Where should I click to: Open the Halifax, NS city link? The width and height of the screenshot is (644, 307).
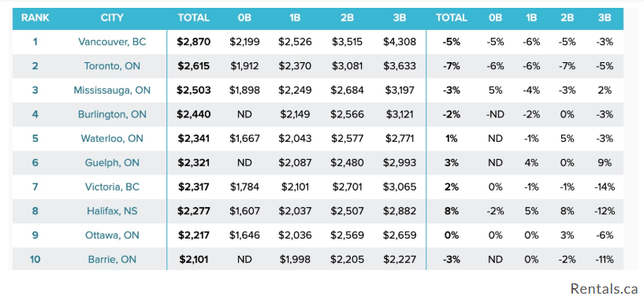(112, 212)
